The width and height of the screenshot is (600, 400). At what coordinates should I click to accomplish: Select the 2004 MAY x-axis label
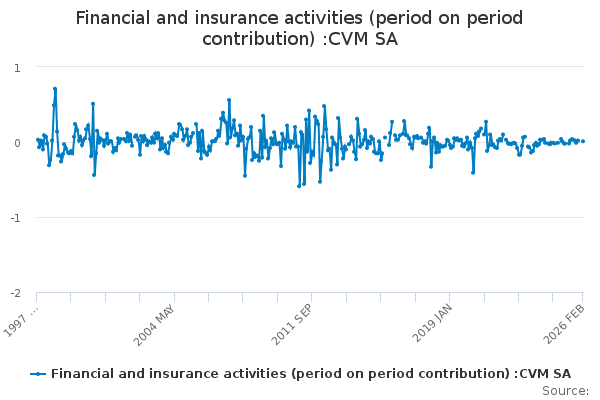coord(160,321)
